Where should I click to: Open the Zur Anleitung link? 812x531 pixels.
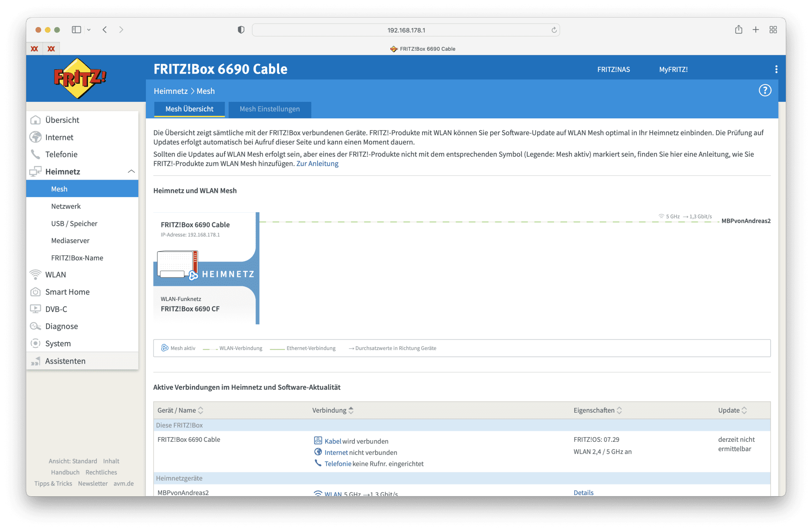(x=317, y=164)
